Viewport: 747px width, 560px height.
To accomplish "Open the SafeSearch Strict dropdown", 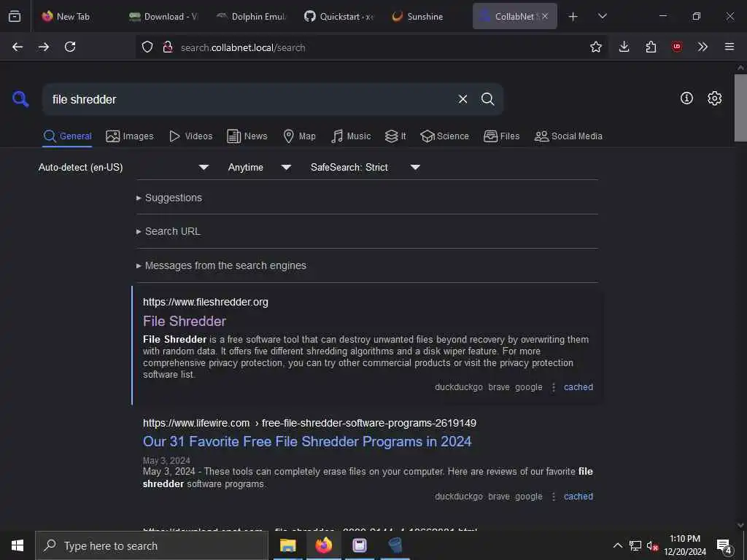I will pyautogui.click(x=365, y=167).
